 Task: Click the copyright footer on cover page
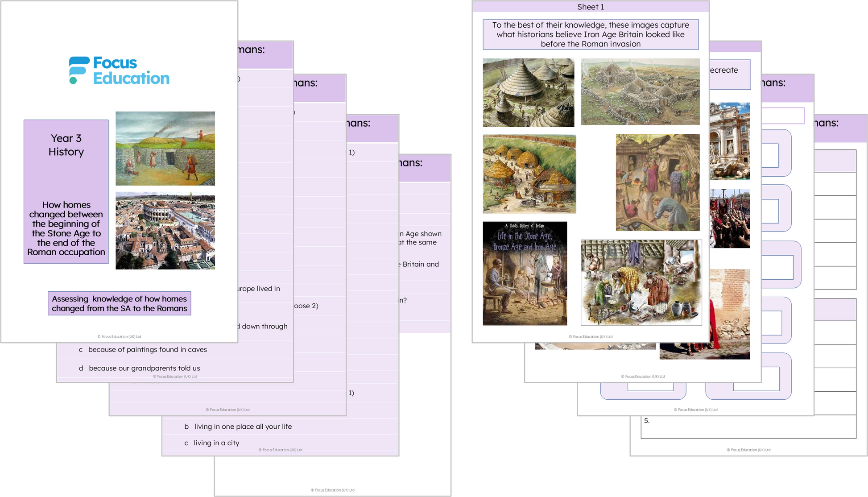[x=119, y=337]
